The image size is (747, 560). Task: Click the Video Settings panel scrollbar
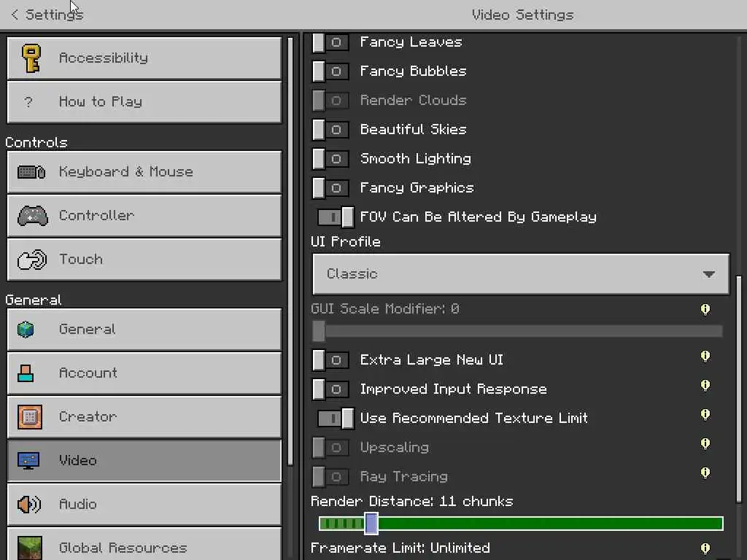(739, 389)
